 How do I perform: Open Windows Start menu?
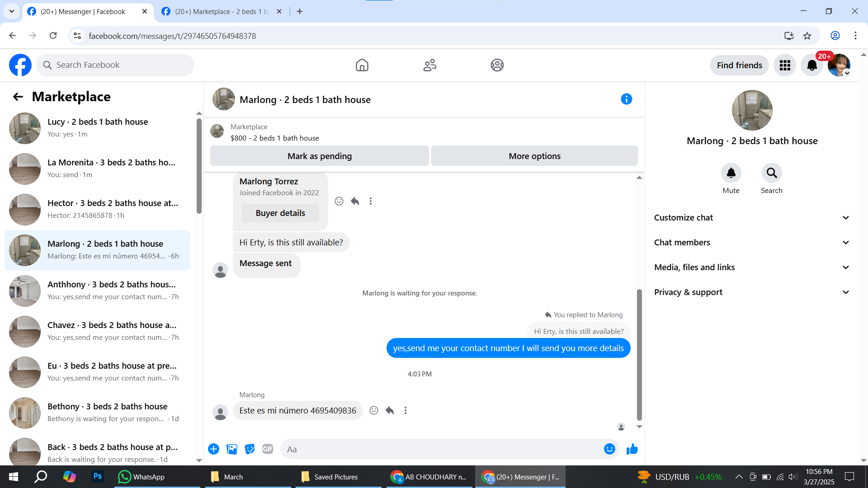(14, 477)
